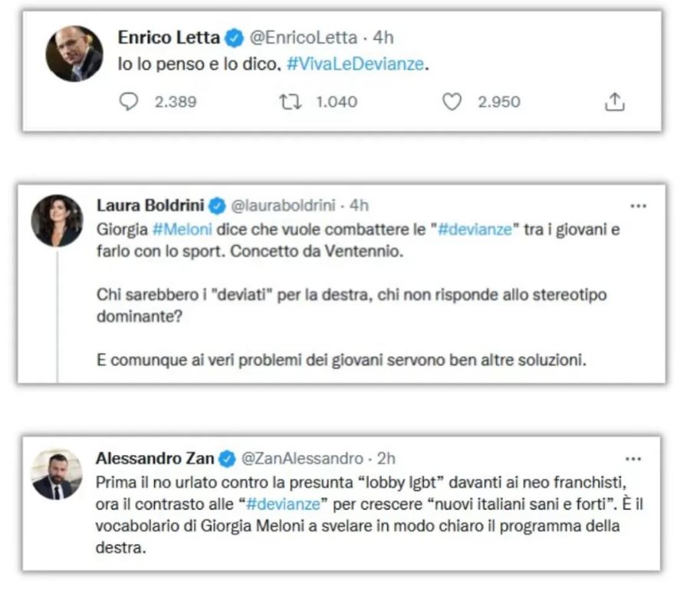
Task: Click Alessandro Zan's verified badge
Action: pos(228,459)
